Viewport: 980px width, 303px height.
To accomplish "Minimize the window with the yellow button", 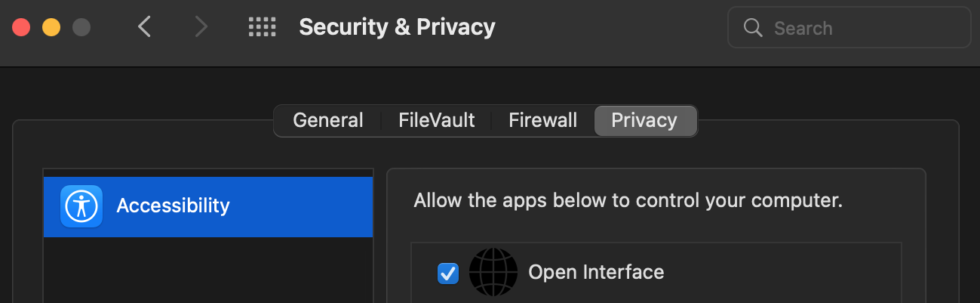I will [x=51, y=28].
